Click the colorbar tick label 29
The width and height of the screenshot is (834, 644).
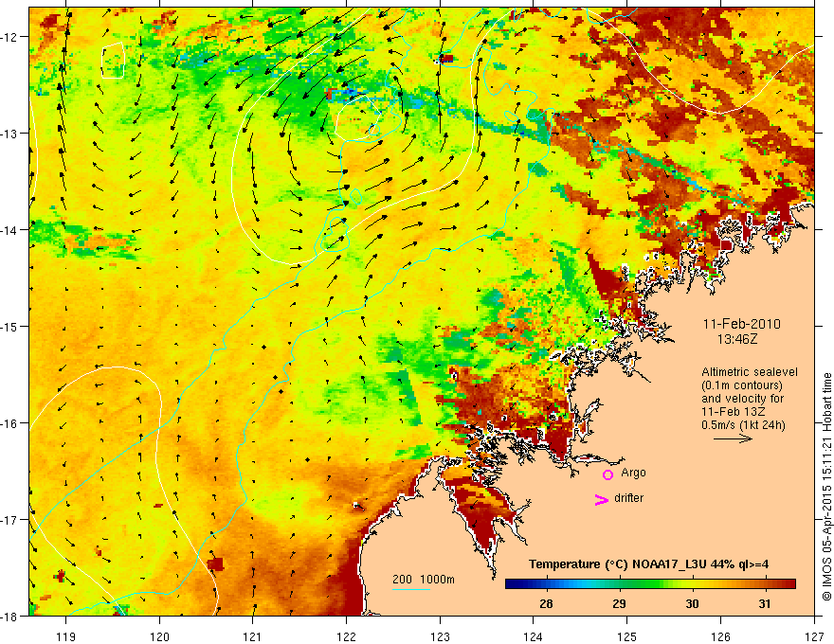coord(619,603)
